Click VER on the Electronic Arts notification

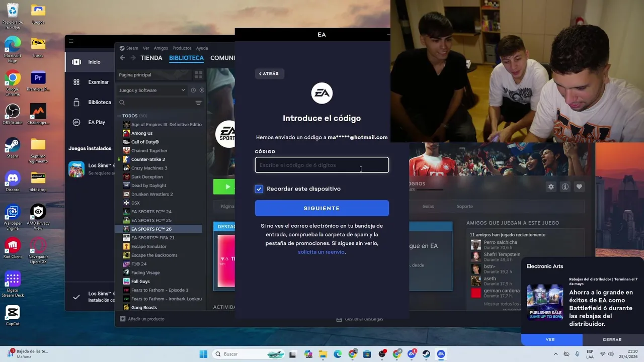pyautogui.click(x=550, y=339)
